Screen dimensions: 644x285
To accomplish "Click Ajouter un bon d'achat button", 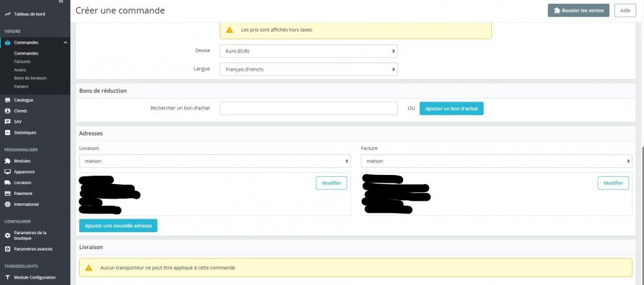I will coord(451,109).
